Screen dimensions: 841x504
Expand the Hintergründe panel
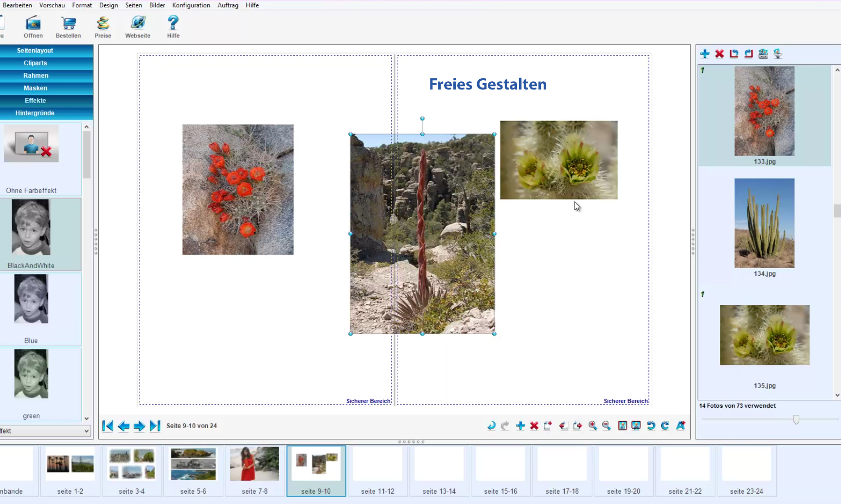pos(46,113)
